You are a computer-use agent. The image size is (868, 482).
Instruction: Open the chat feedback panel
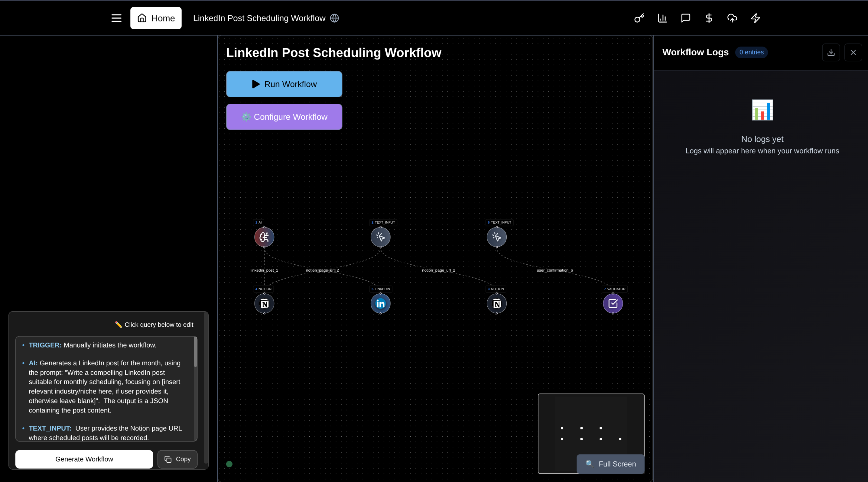tap(685, 18)
